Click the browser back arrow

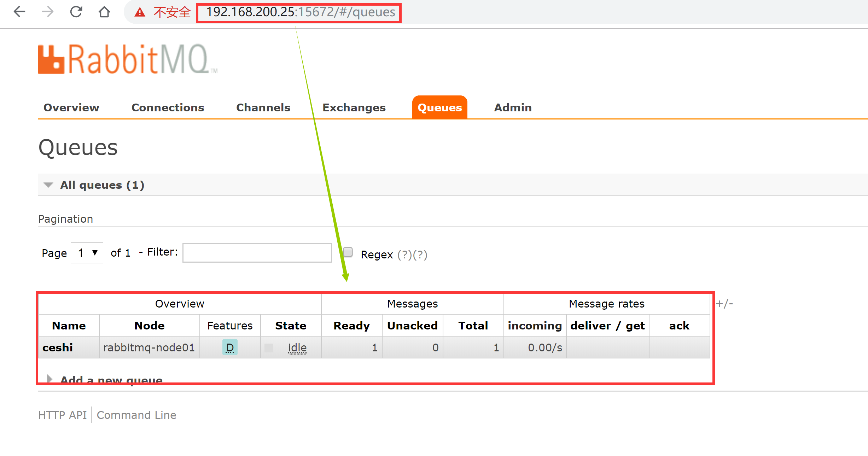tap(19, 12)
